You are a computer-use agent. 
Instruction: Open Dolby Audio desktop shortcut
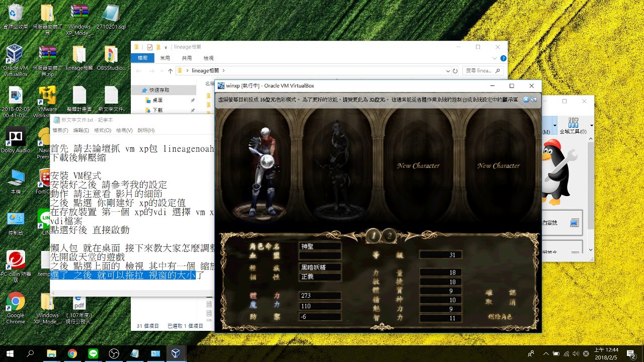click(16, 141)
